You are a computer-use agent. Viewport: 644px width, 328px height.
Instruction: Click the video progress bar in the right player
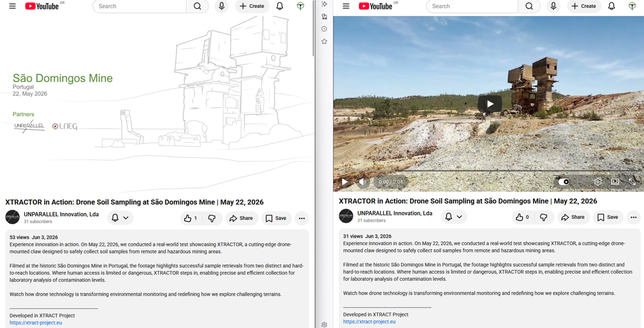click(x=488, y=171)
